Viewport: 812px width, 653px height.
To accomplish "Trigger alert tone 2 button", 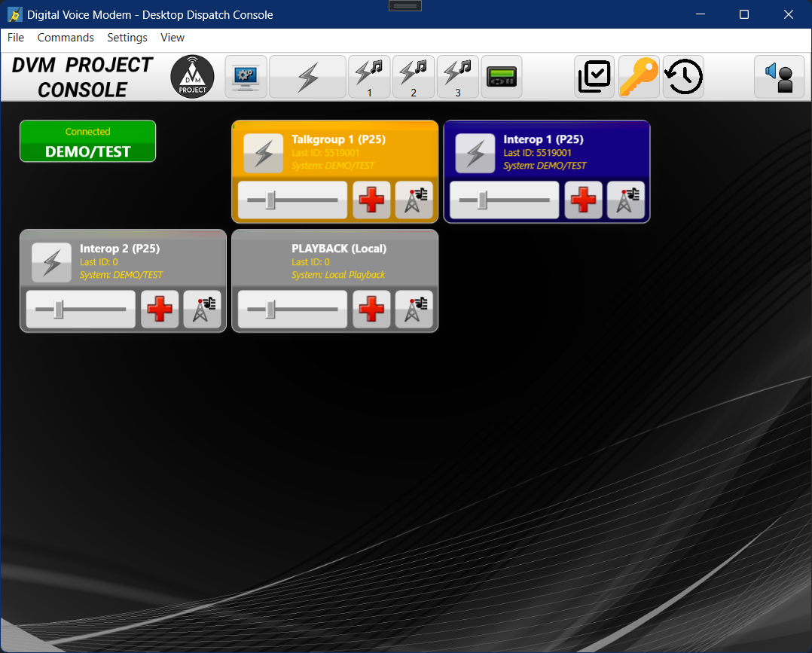I will tap(413, 77).
